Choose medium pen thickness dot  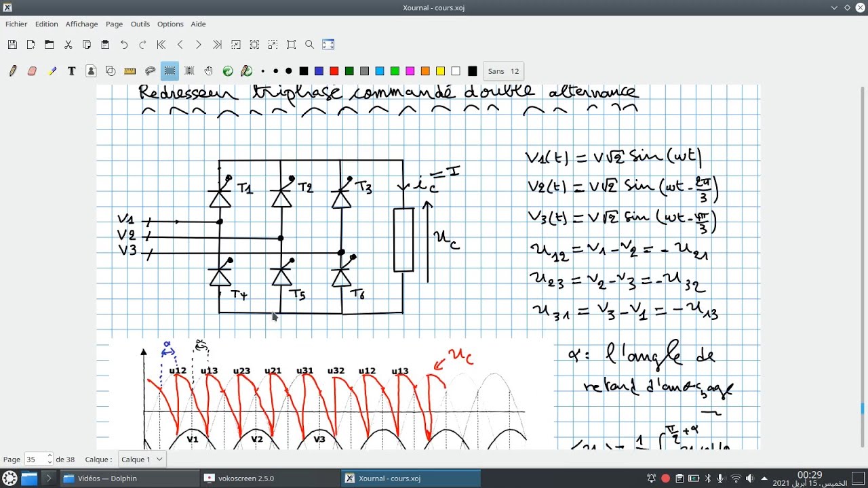(x=275, y=71)
